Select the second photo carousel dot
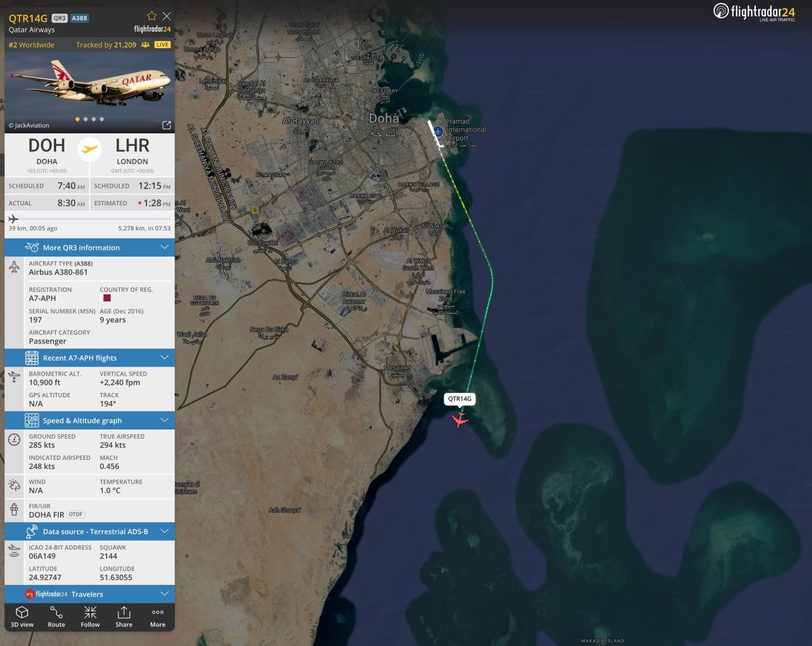Screen dimensions: 812x646 click(86, 119)
